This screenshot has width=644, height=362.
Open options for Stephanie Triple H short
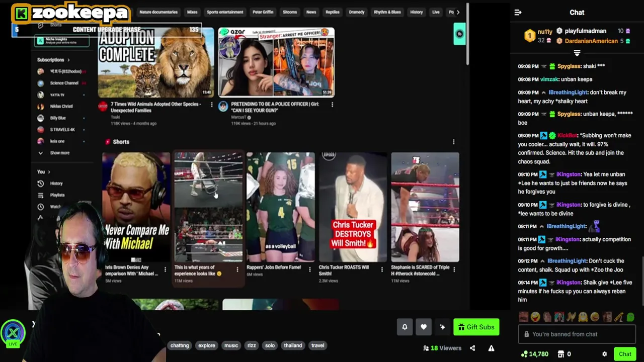click(x=454, y=269)
